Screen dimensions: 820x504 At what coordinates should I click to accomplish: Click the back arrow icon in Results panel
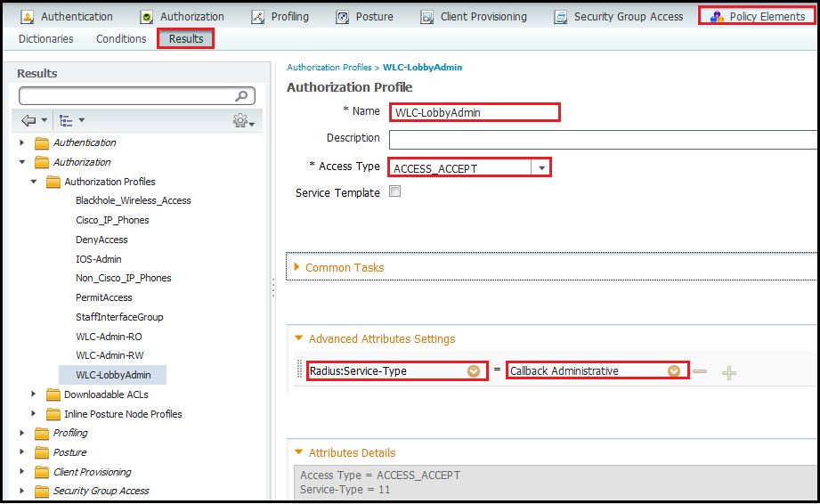[x=28, y=120]
